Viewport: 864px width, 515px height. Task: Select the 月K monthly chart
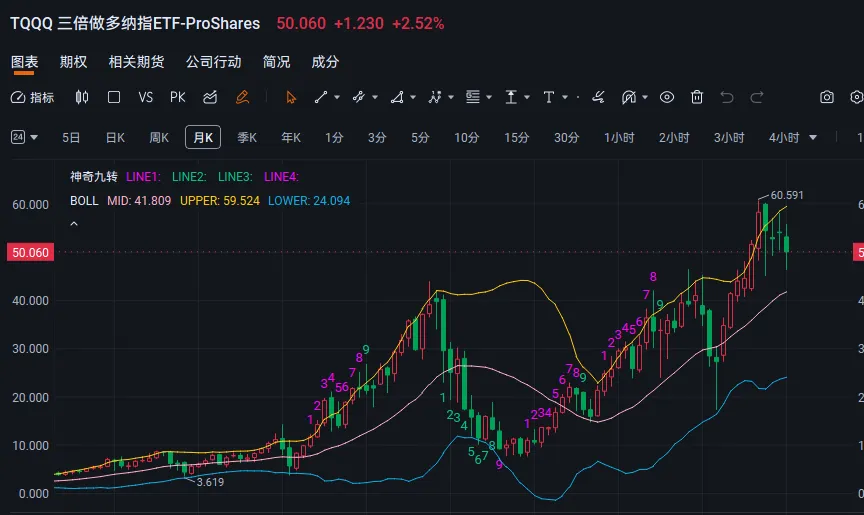pos(203,137)
